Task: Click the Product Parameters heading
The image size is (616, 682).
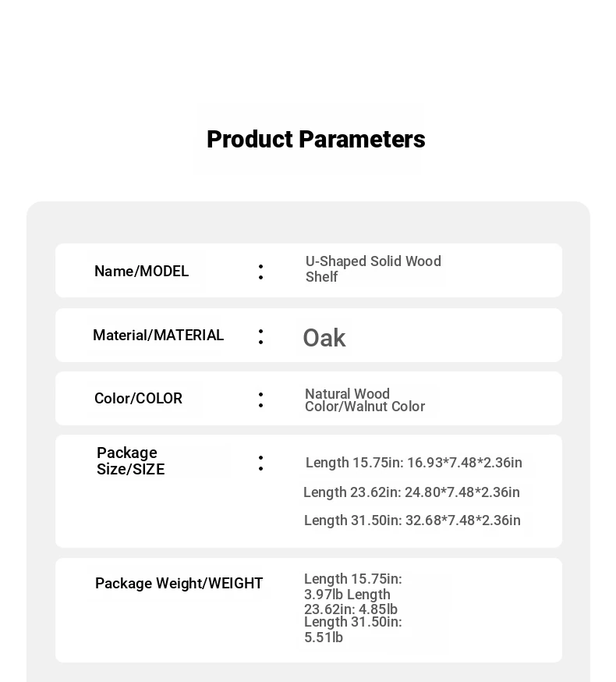Action: click(316, 139)
